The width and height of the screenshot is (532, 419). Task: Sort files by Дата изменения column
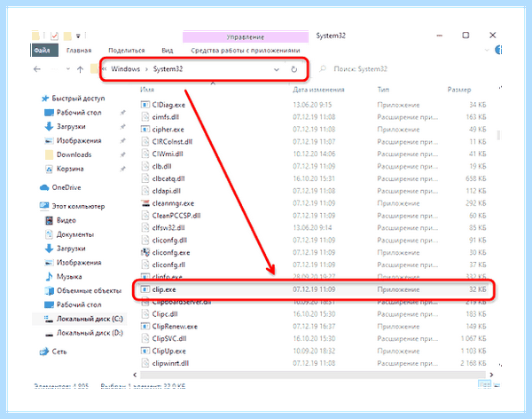click(318, 90)
